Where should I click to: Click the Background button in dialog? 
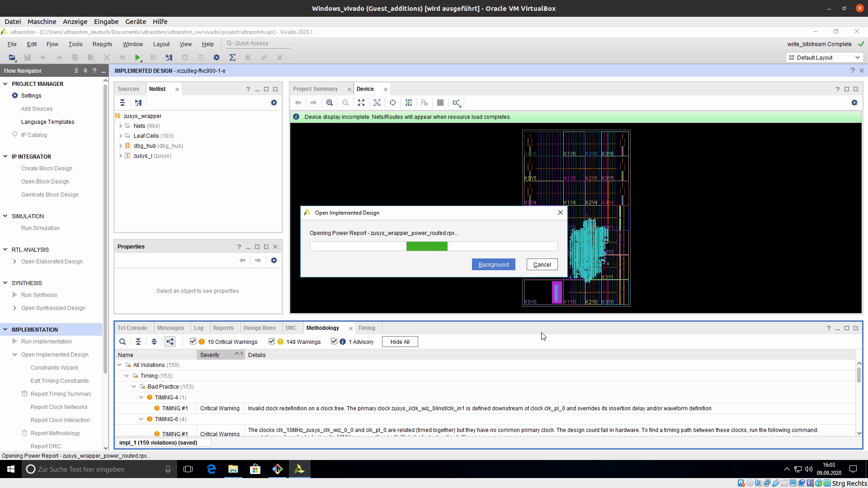pos(493,265)
